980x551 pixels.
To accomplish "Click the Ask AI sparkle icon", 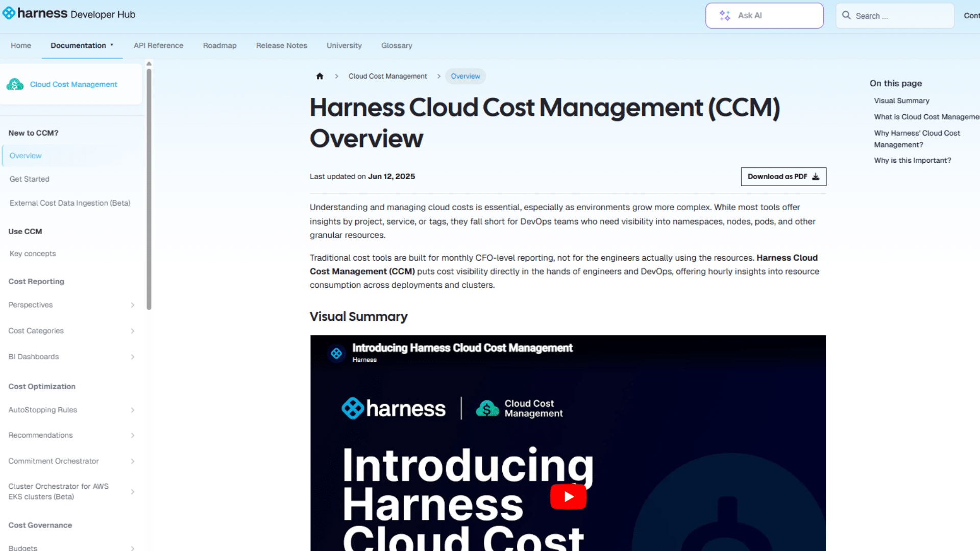I will (725, 16).
